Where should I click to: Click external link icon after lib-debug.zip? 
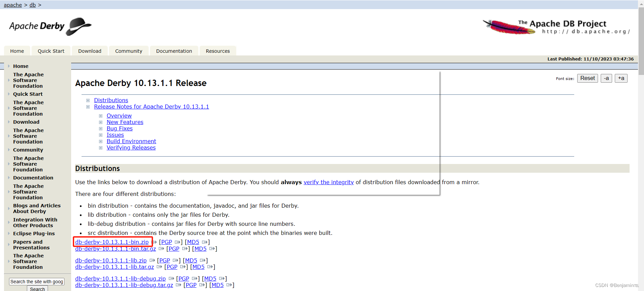coord(171,279)
